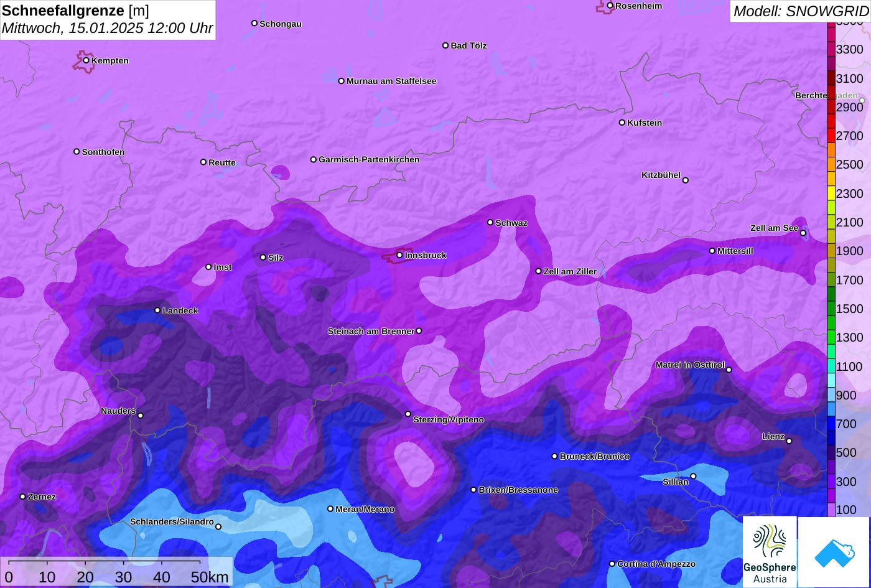Select the Lienz marker dot
This screenshot has width=871, height=588.
pos(789,441)
